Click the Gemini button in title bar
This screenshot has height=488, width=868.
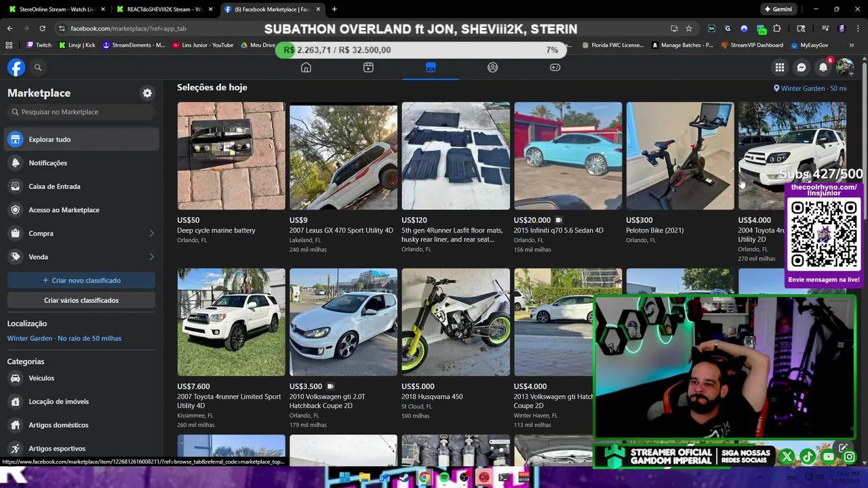tap(777, 9)
